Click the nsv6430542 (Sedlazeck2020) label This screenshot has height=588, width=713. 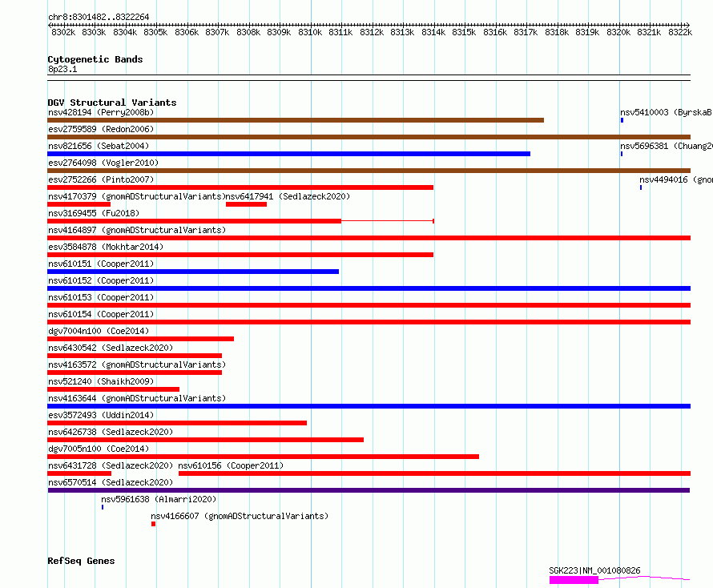[x=111, y=348]
